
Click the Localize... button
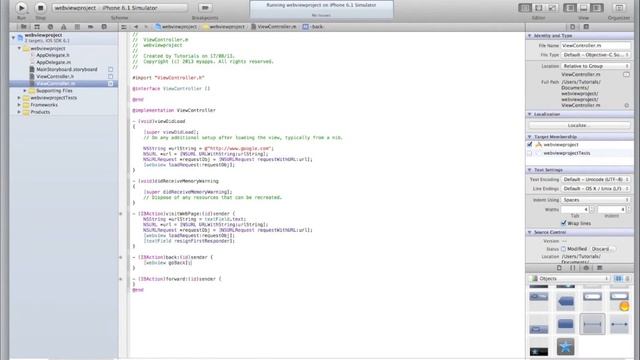[x=579, y=126]
